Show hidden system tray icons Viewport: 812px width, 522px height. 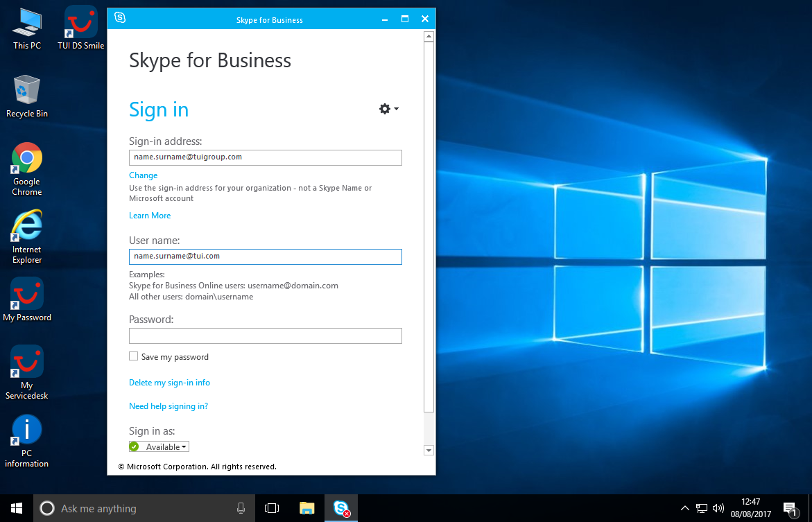[684, 508]
